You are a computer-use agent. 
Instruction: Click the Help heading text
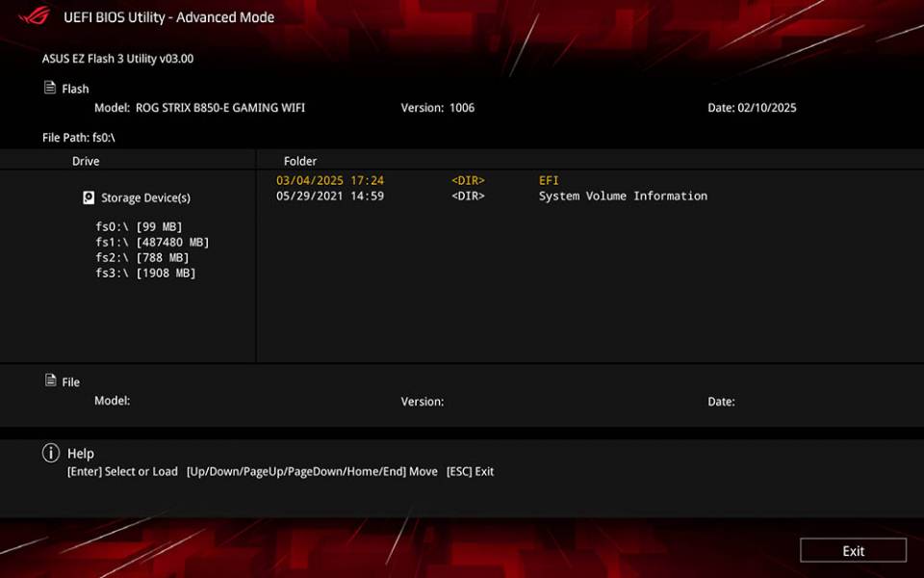pyautogui.click(x=81, y=453)
